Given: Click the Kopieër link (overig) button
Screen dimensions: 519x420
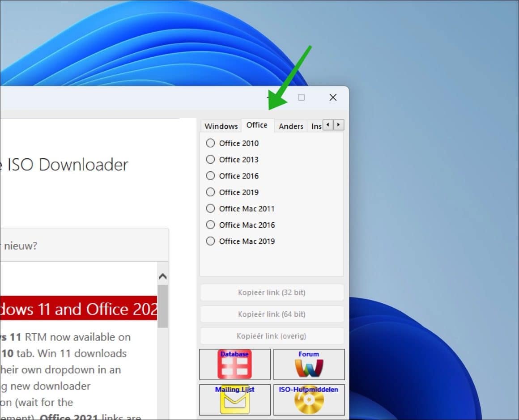Looking at the screenshot, I should click(272, 336).
